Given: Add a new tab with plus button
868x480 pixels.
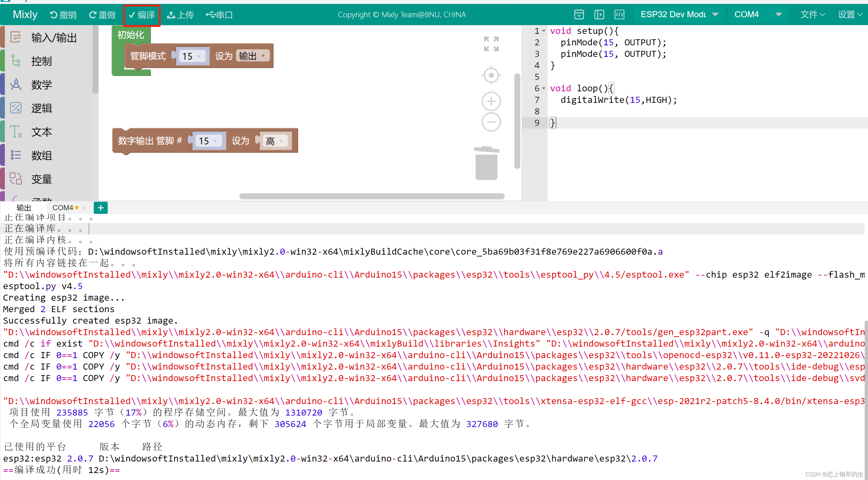Looking at the screenshot, I should [100, 208].
